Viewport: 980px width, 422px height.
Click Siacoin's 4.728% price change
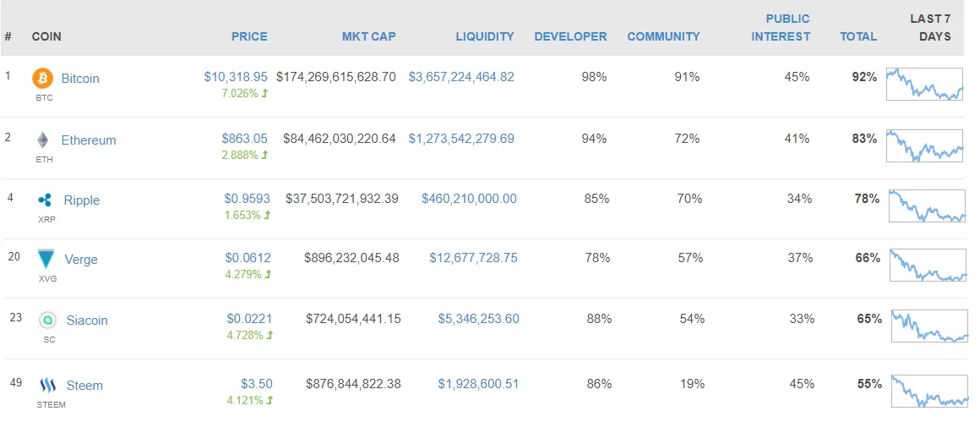point(250,335)
